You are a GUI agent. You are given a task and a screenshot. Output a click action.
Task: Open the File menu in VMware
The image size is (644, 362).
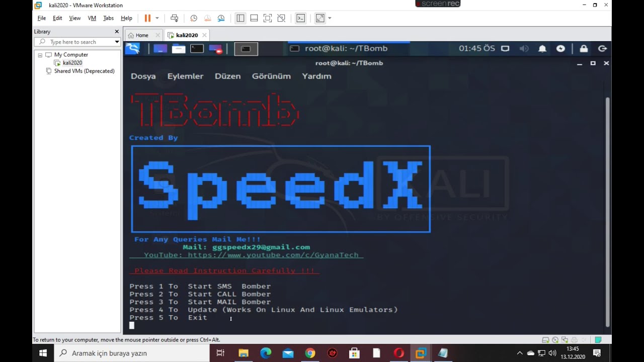pyautogui.click(x=42, y=18)
